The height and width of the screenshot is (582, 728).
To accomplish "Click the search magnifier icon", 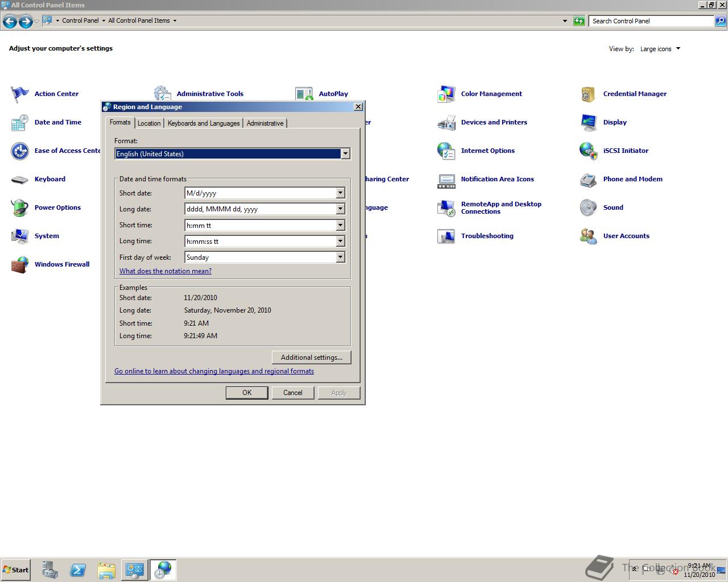I will pyautogui.click(x=721, y=21).
